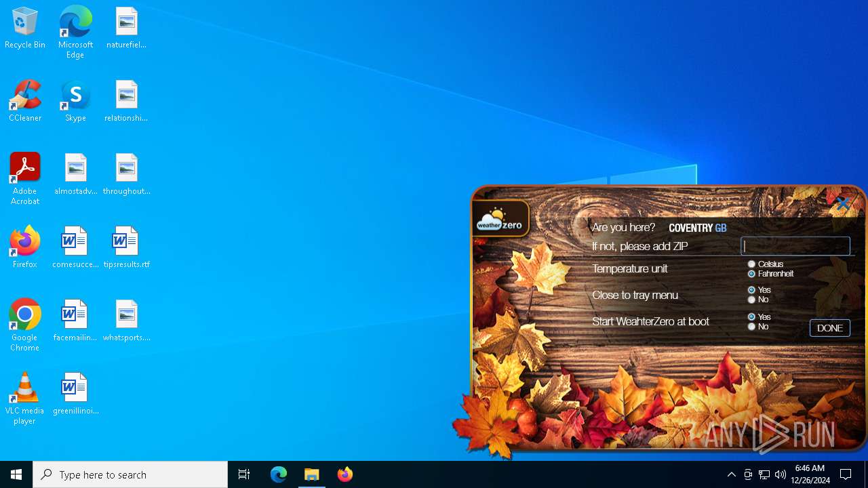Click the DONE button
This screenshot has height=488, width=868.
tap(830, 328)
